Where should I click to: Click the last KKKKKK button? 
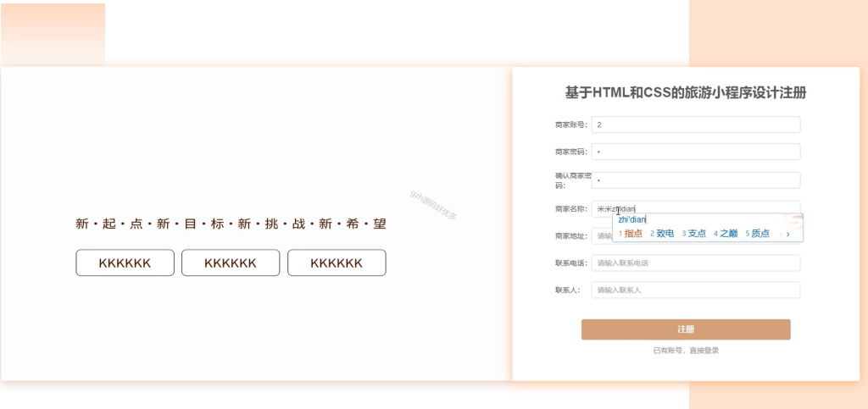click(x=337, y=263)
